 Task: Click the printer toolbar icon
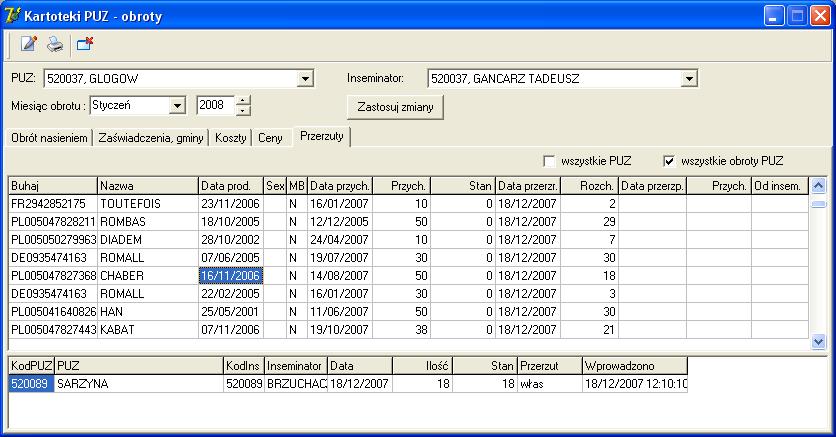pyautogui.click(x=55, y=44)
